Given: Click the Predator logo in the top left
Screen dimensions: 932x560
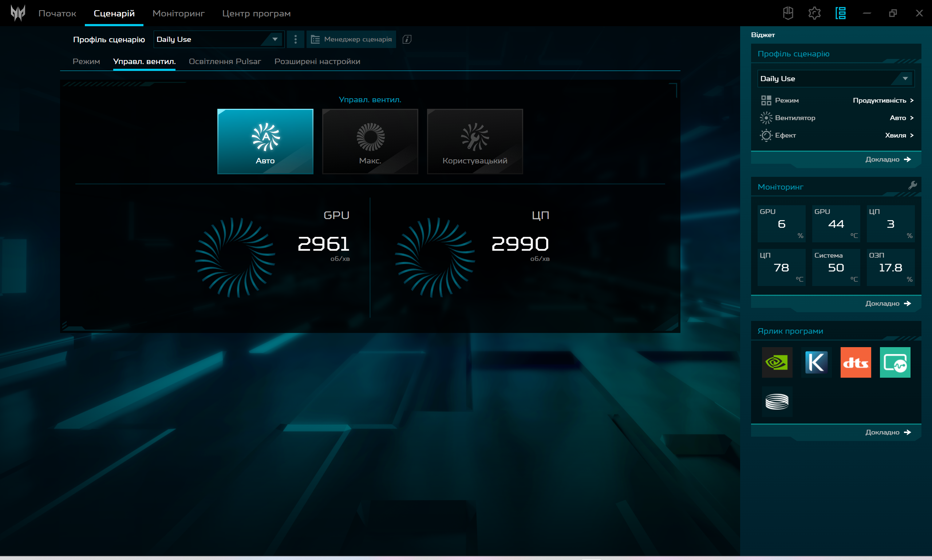Looking at the screenshot, I should click(18, 13).
